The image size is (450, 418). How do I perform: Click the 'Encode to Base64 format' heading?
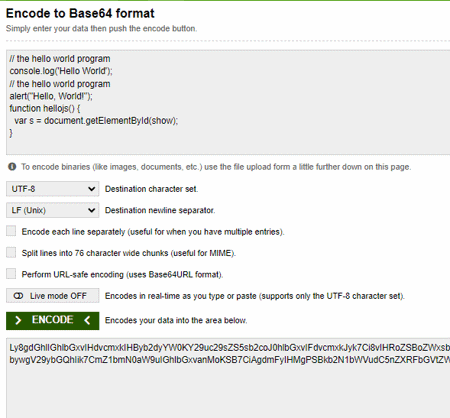80,13
